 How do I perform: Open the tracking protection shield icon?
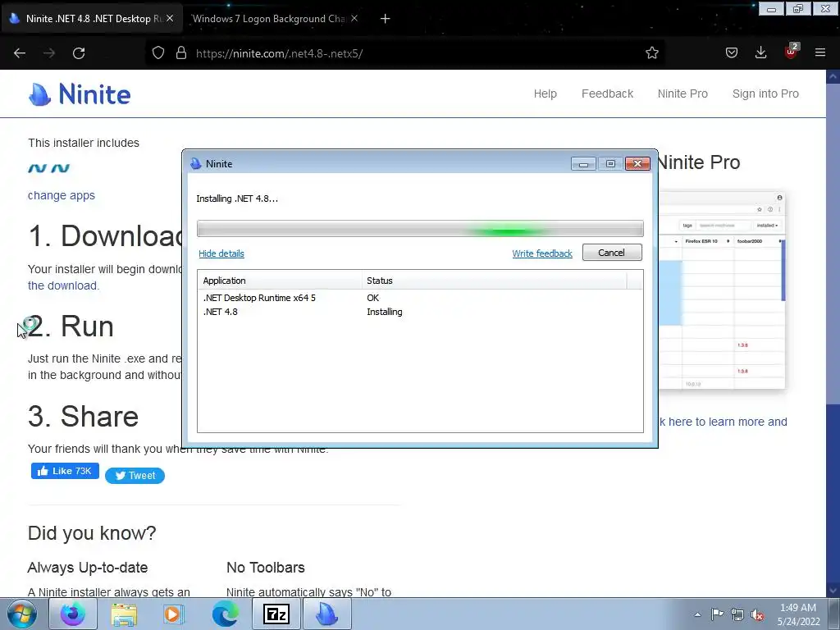click(158, 53)
